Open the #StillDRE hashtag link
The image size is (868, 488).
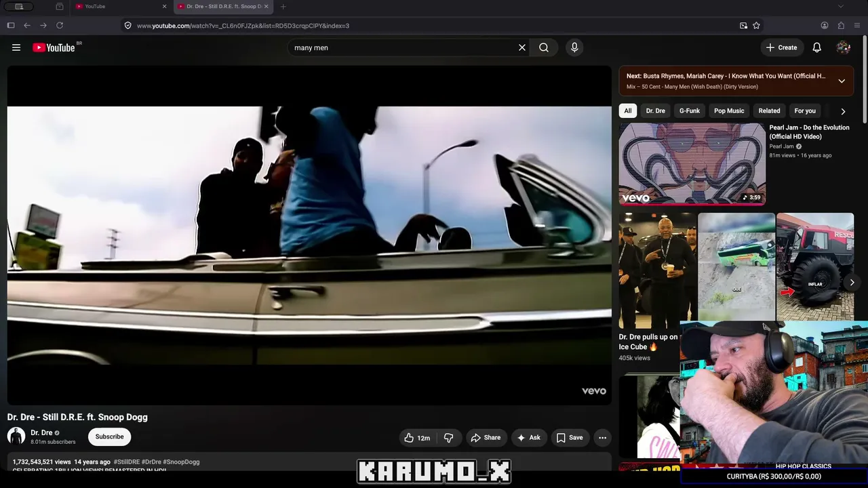tap(126, 462)
